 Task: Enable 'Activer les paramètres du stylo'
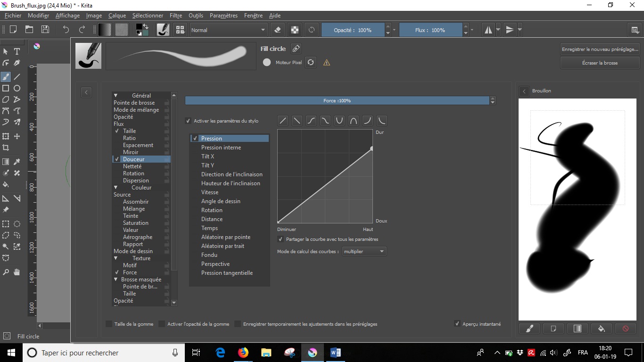(188, 121)
